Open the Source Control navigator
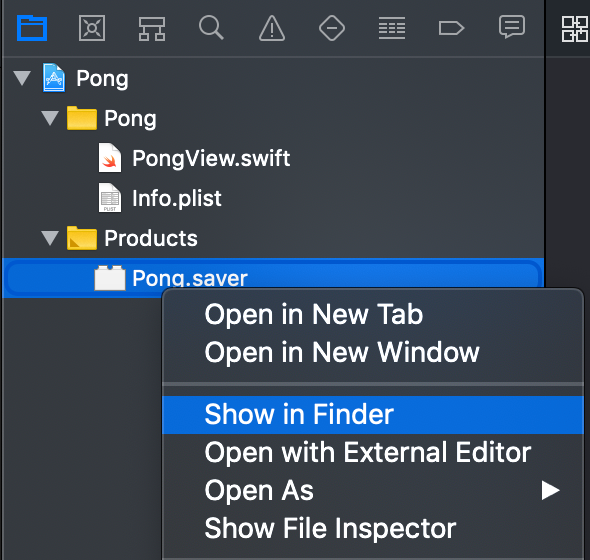590x560 pixels. (92, 27)
